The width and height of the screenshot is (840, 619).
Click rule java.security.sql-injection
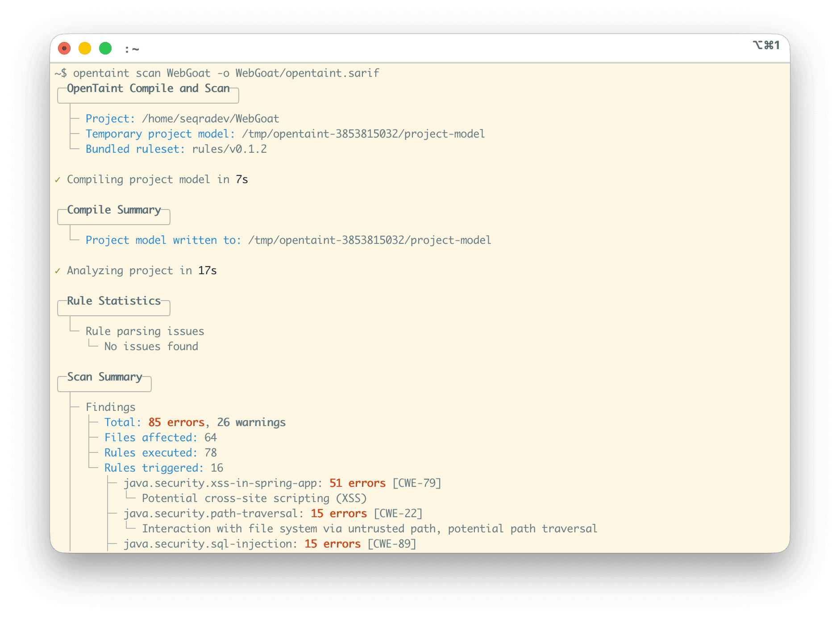click(211, 544)
